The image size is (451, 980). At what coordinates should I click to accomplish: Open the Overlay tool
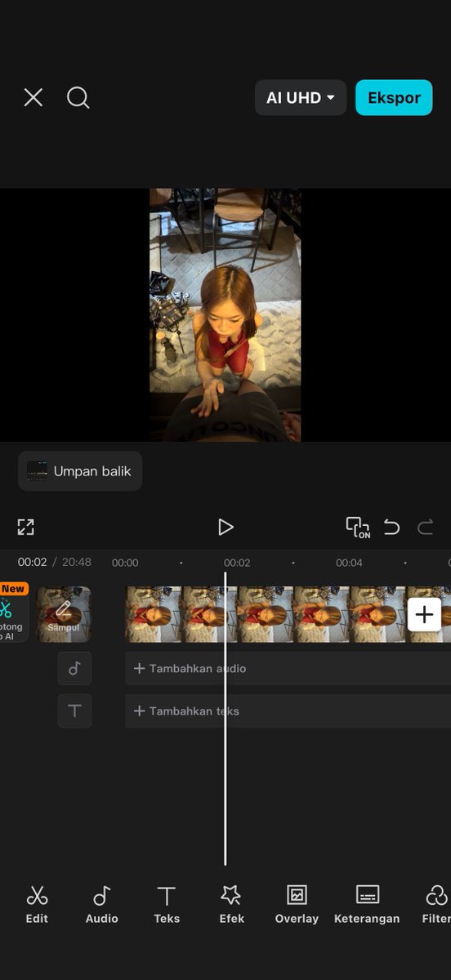pyautogui.click(x=297, y=905)
